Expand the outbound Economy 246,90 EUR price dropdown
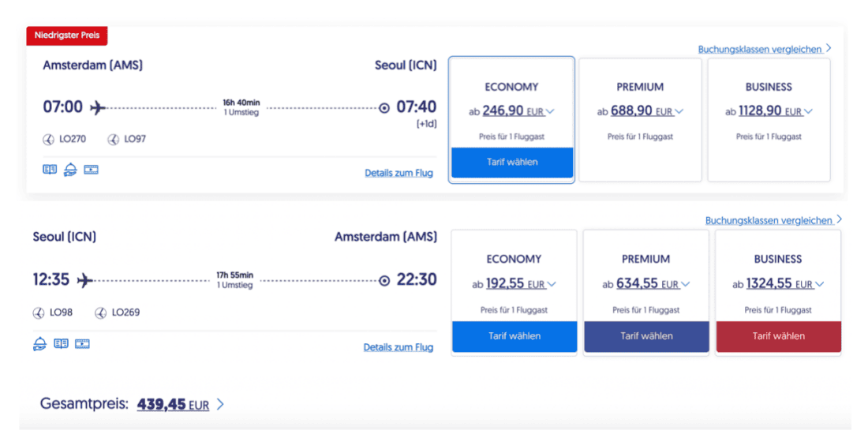This screenshot has width=868, height=438. tap(550, 112)
